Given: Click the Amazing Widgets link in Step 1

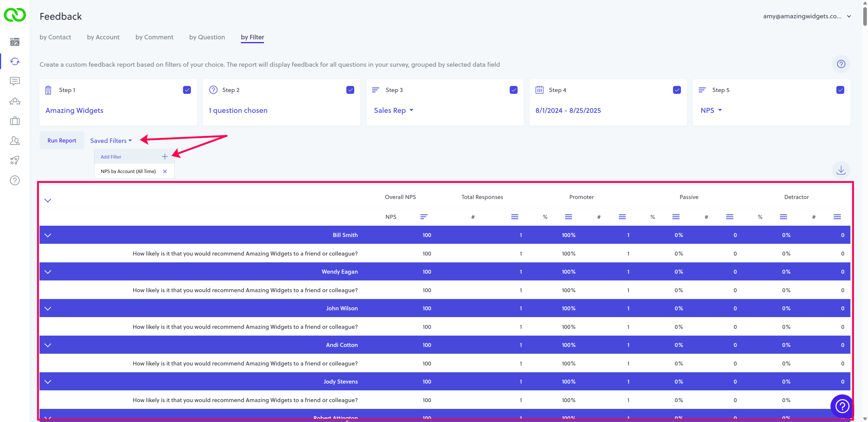Looking at the screenshot, I should 75,110.
